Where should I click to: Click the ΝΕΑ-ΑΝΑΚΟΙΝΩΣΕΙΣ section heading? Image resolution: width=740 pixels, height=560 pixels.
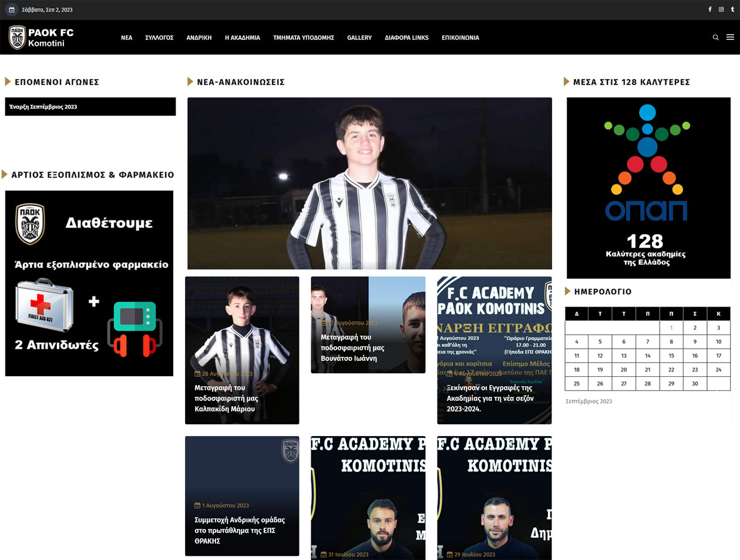point(241,82)
